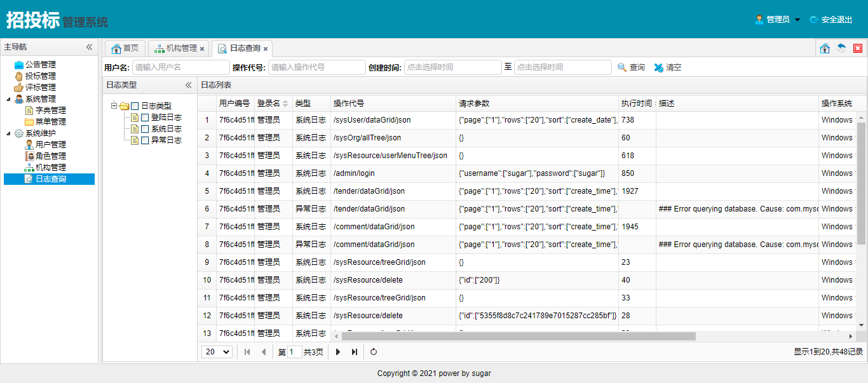Click the refresh icon in pagination bar
868x383 pixels.
[x=374, y=352]
